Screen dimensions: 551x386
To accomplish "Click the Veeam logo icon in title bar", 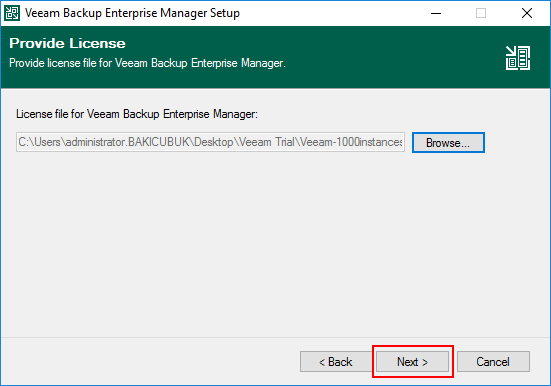I will click(12, 13).
